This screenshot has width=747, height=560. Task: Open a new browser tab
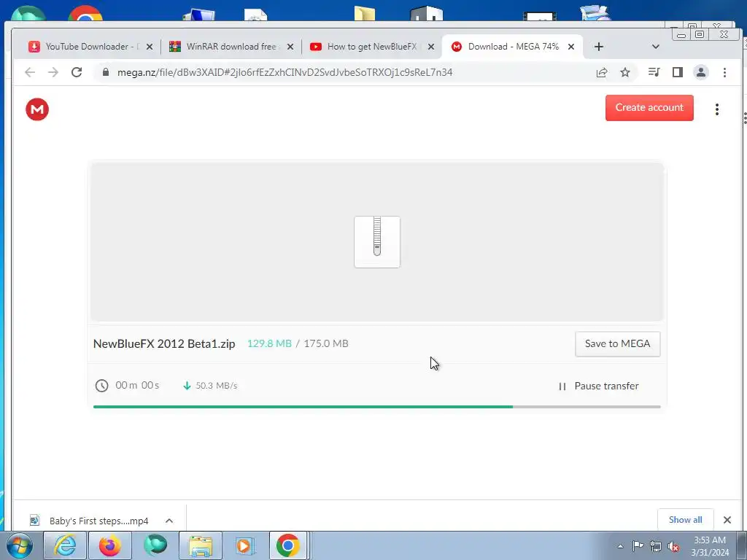pos(599,47)
